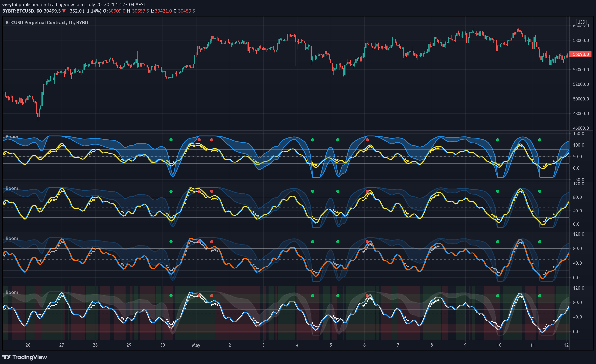The width and height of the screenshot is (596, 364).
Task: Click the 58000.0 price axis label
Action: click(581, 40)
